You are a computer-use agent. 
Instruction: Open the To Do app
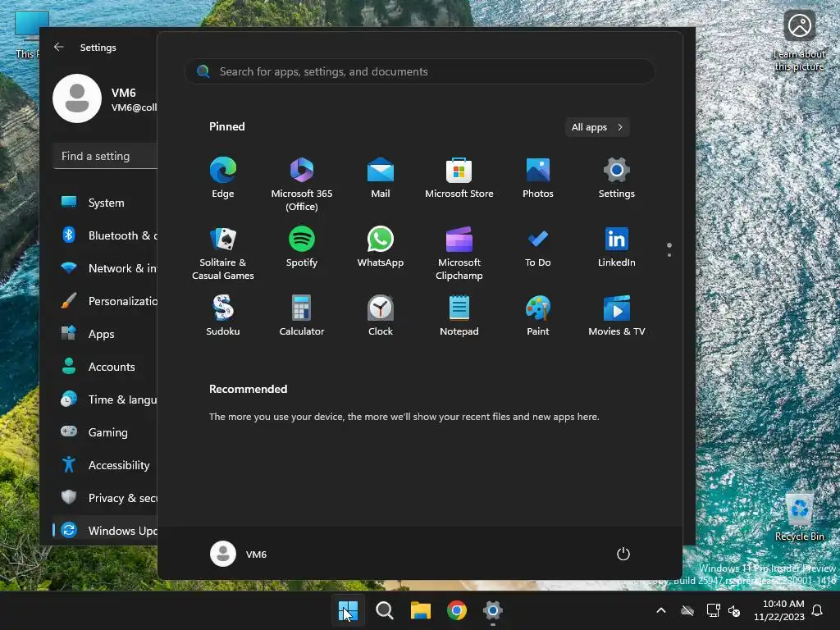pyautogui.click(x=538, y=247)
